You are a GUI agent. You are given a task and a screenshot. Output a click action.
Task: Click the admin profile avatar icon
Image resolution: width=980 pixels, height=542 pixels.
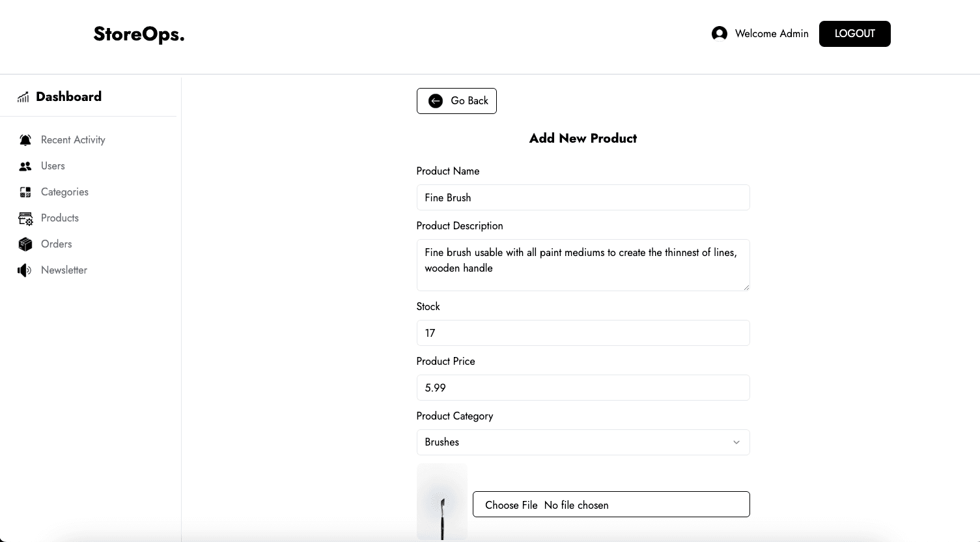[719, 34]
